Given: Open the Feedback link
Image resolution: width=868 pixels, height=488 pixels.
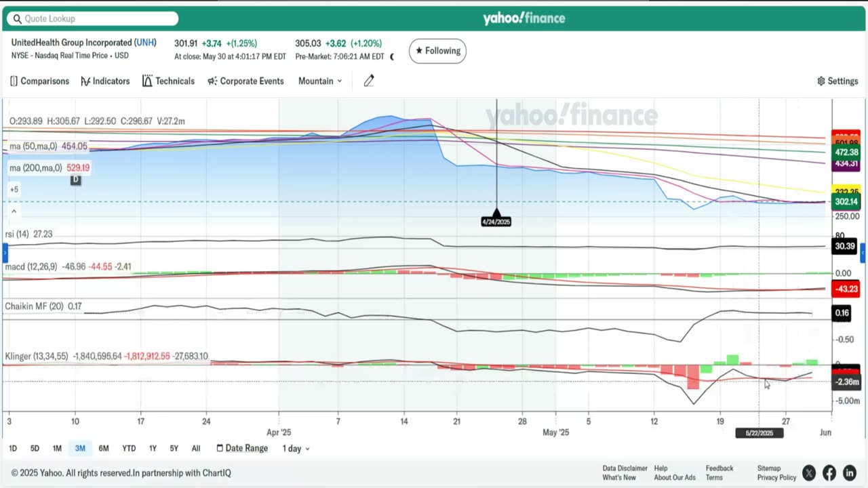Looking at the screenshot, I should (719, 468).
